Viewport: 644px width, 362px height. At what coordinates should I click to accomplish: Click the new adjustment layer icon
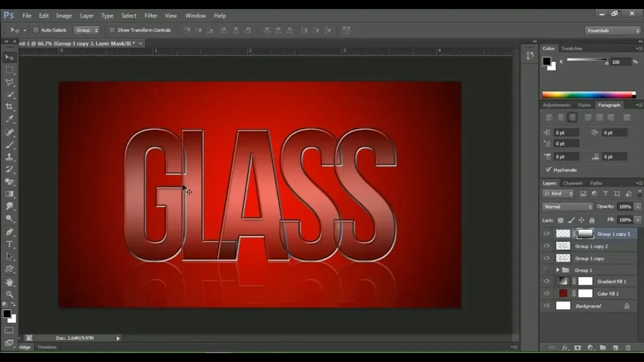[x=590, y=348]
